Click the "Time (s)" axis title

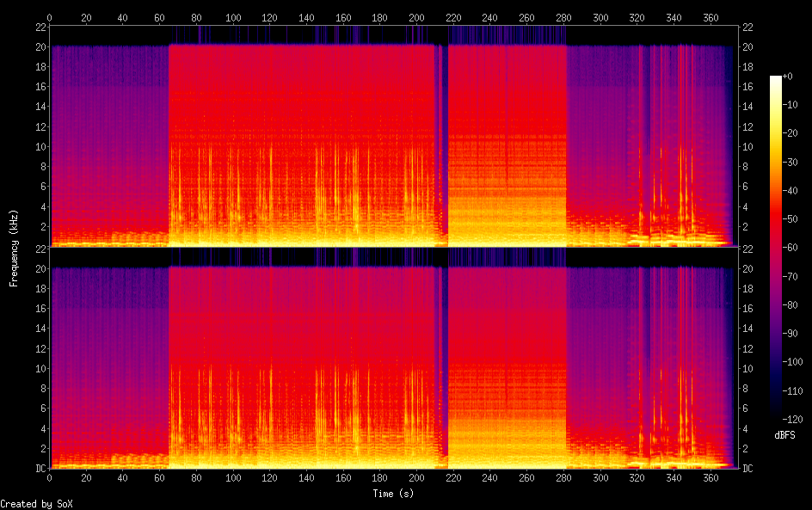point(393,494)
